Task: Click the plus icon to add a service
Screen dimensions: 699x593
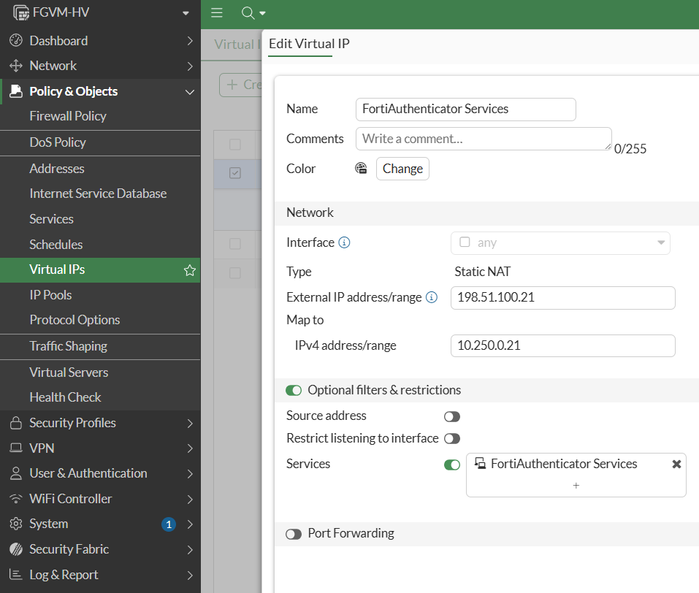Action: pyautogui.click(x=575, y=485)
